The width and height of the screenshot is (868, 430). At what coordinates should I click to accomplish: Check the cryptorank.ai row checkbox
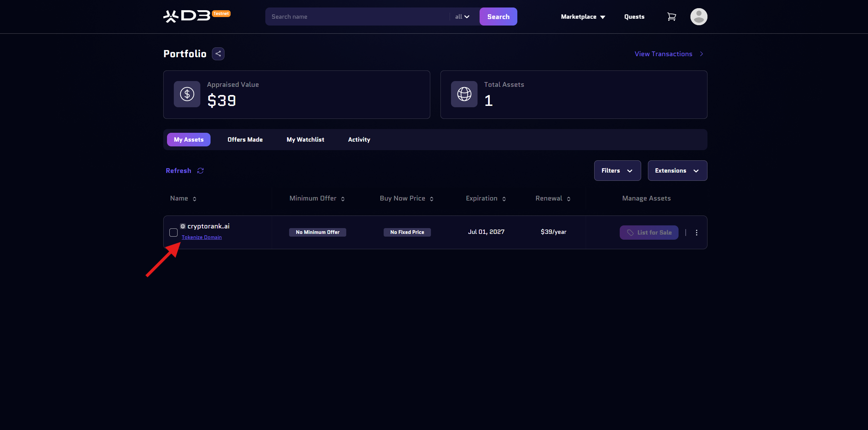tap(173, 233)
